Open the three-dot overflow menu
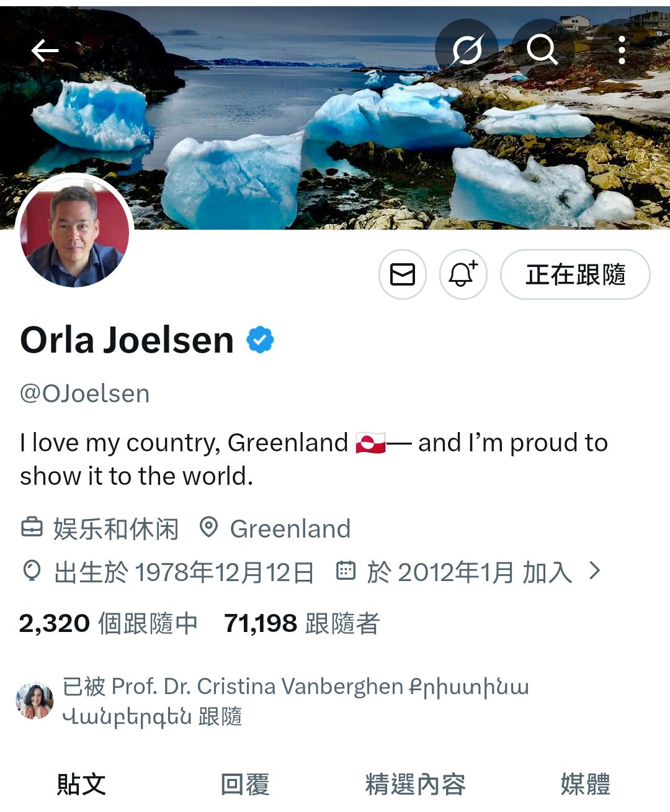The image size is (670, 812). (622, 50)
